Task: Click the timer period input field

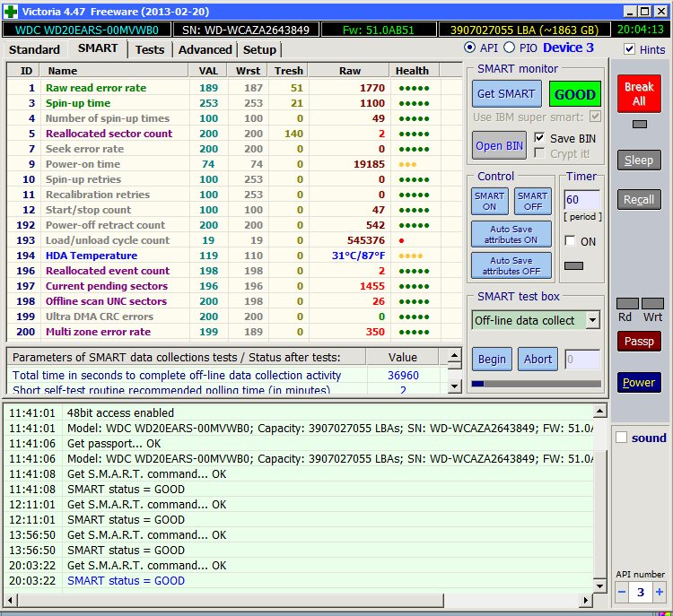Action: point(582,200)
